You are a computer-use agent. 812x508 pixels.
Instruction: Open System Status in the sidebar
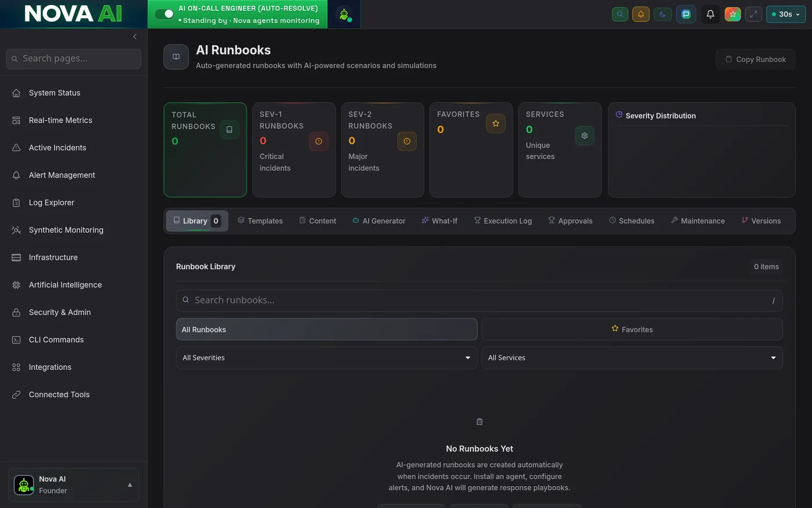(x=74, y=93)
